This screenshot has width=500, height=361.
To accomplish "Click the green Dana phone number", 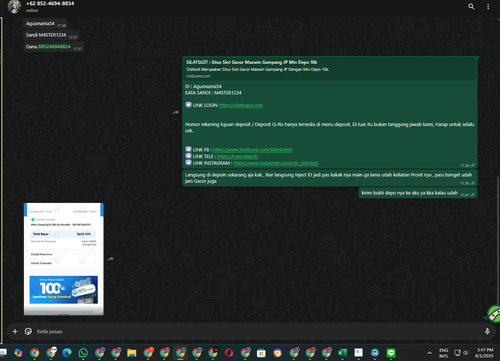I will (54, 47).
